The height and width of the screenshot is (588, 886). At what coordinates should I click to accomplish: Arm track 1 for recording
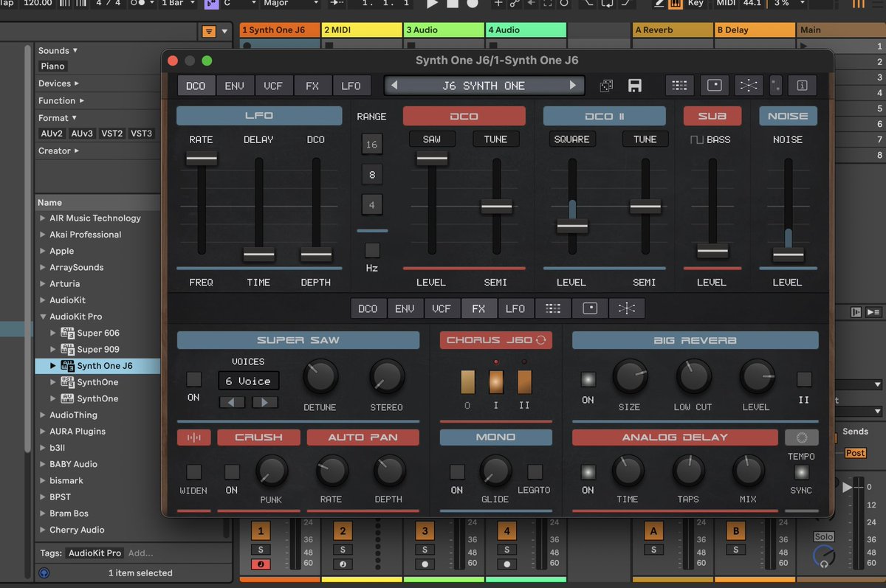click(260, 564)
